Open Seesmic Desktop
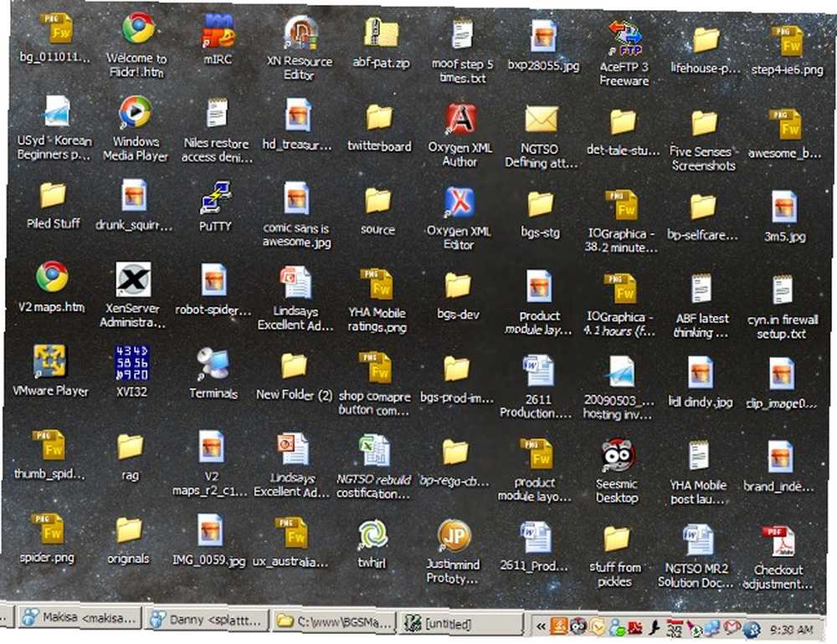The image size is (837, 644). coord(618,455)
